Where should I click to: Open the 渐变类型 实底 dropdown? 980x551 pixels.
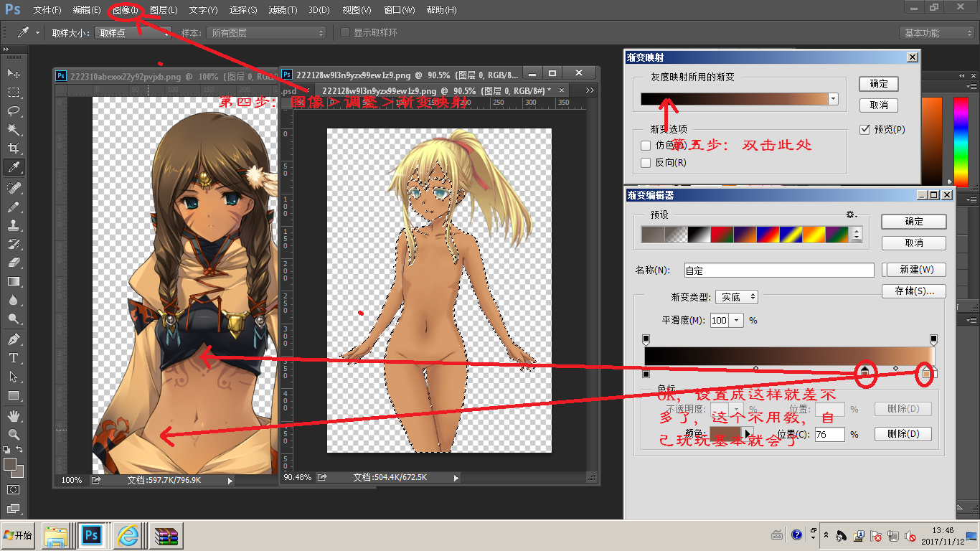[x=736, y=296]
